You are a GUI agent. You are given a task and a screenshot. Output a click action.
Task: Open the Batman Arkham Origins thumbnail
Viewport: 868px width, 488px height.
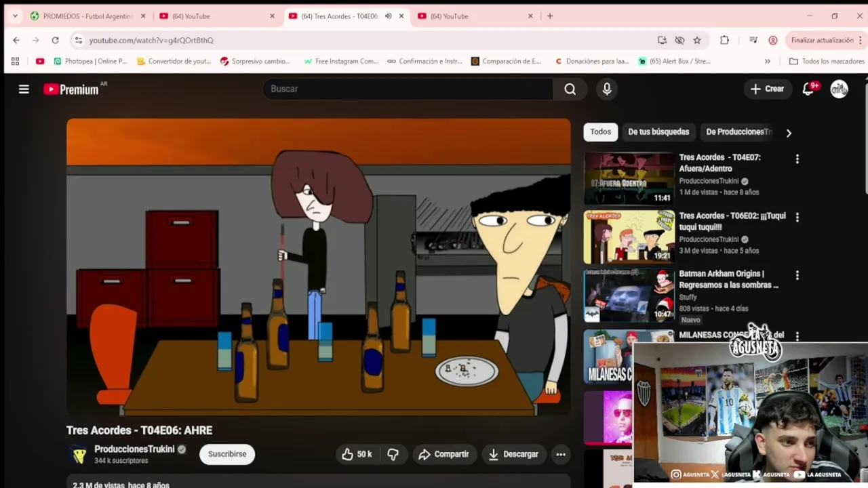coord(629,295)
